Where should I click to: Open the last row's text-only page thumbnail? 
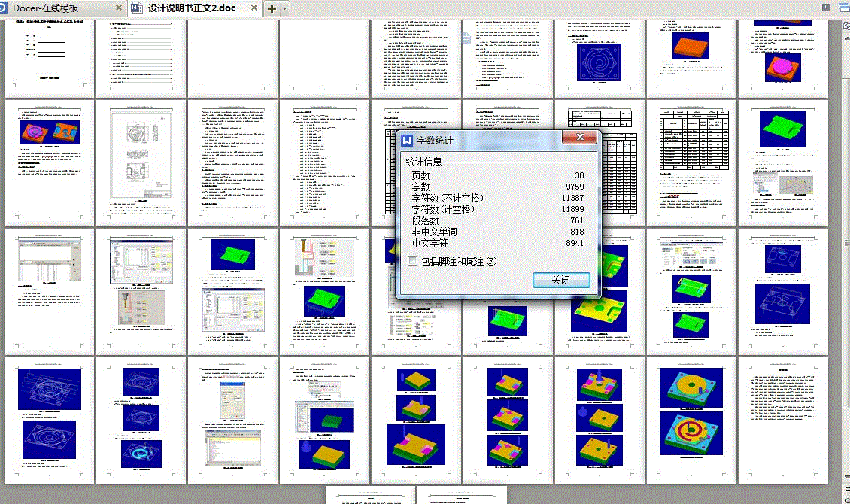[x=783, y=421]
